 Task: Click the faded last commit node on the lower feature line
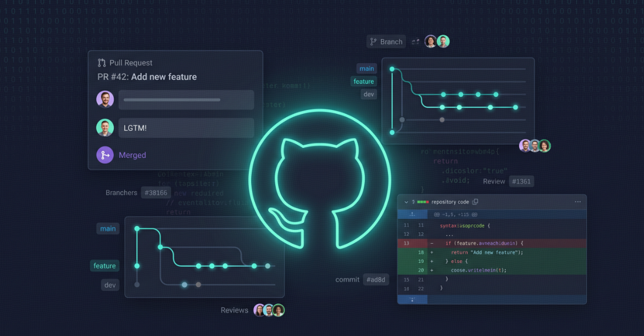click(268, 266)
